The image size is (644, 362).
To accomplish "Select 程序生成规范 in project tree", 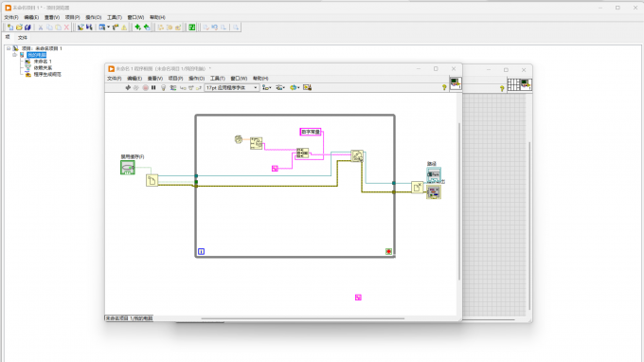I will tap(47, 74).
